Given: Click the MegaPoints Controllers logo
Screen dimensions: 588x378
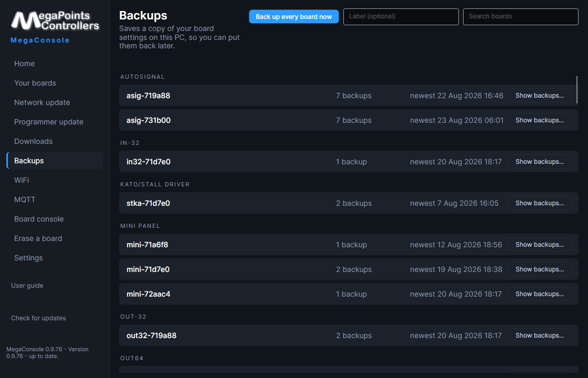Looking at the screenshot, I should 55,20.
